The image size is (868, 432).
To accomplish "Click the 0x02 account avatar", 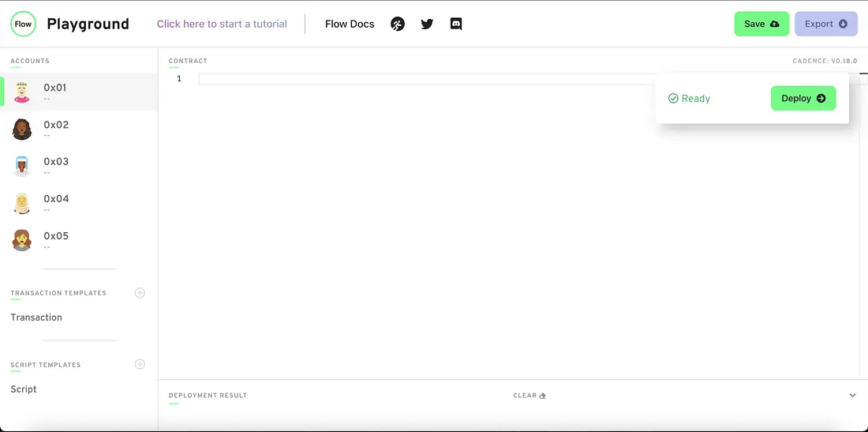I will (22, 129).
